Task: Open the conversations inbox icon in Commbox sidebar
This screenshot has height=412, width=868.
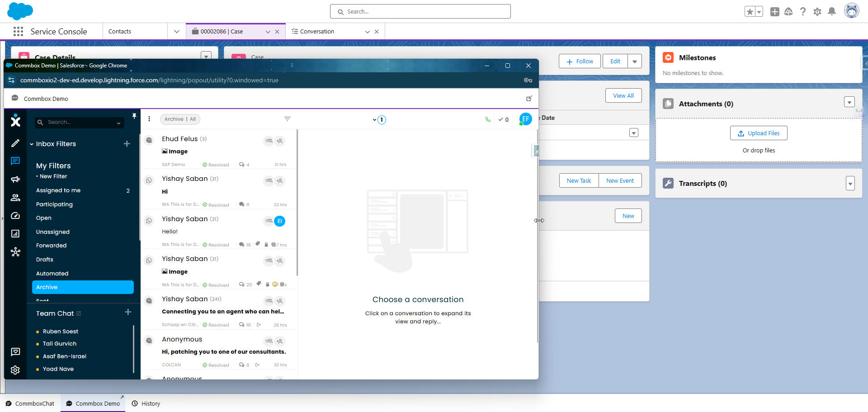Action: click(15, 161)
